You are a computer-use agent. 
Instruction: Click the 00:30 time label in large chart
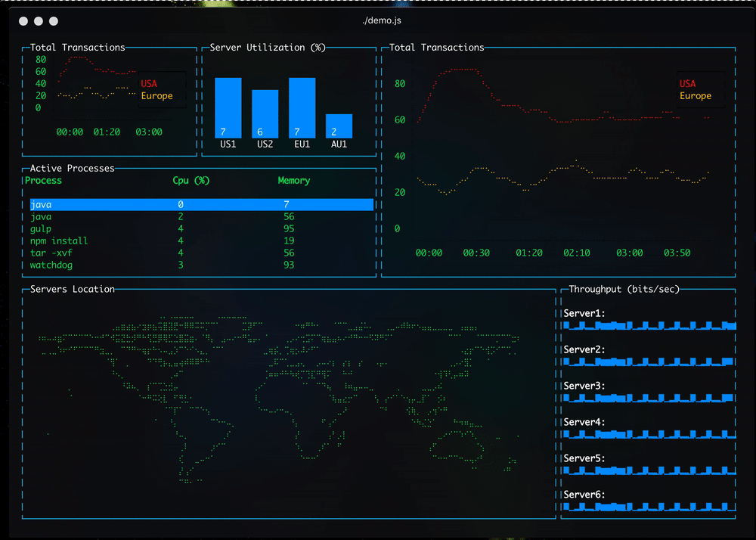point(476,253)
